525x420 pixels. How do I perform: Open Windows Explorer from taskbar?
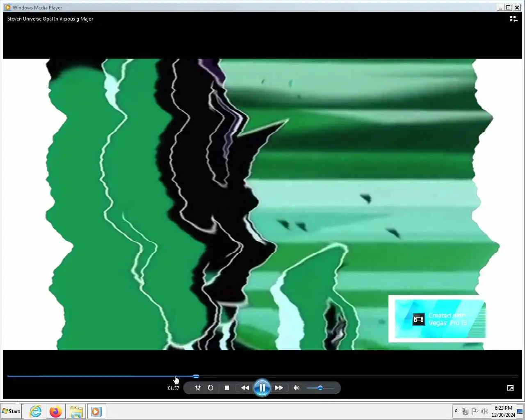point(76,411)
